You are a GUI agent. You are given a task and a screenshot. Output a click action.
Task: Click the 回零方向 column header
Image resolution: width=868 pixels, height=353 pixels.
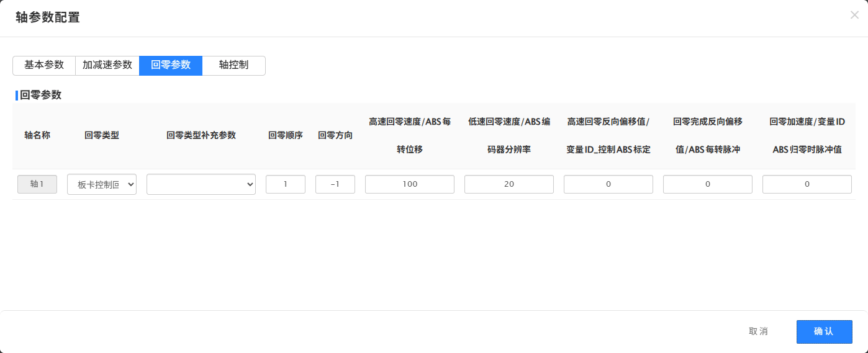coord(335,136)
